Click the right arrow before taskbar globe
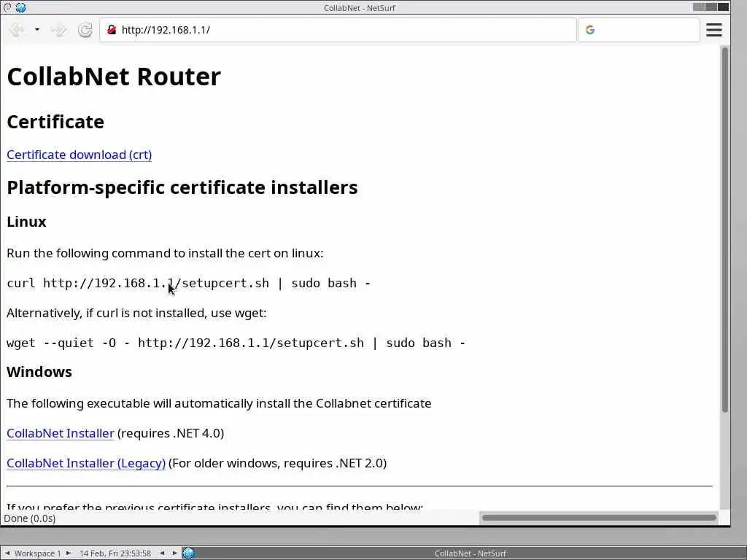The width and height of the screenshot is (747, 560). coord(175,553)
